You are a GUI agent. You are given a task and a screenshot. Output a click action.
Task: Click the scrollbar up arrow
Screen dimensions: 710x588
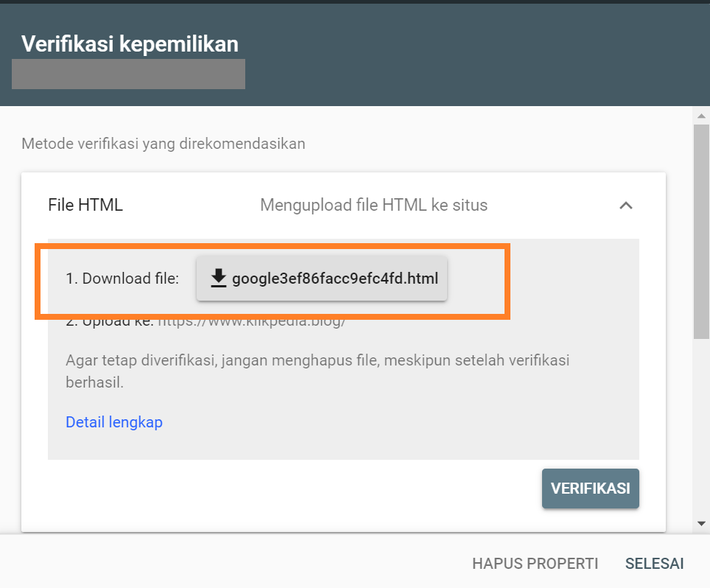tap(702, 116)
